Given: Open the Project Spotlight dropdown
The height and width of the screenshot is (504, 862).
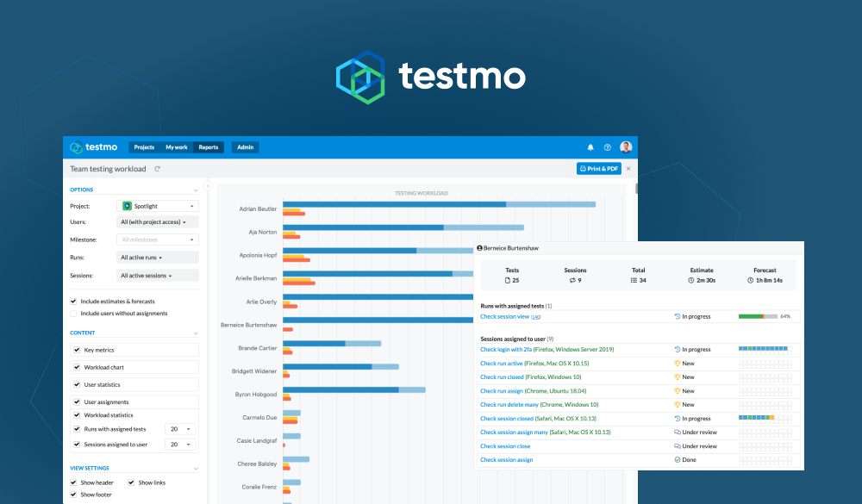Looking at the screenshot, I should click(x=158, y=206).
